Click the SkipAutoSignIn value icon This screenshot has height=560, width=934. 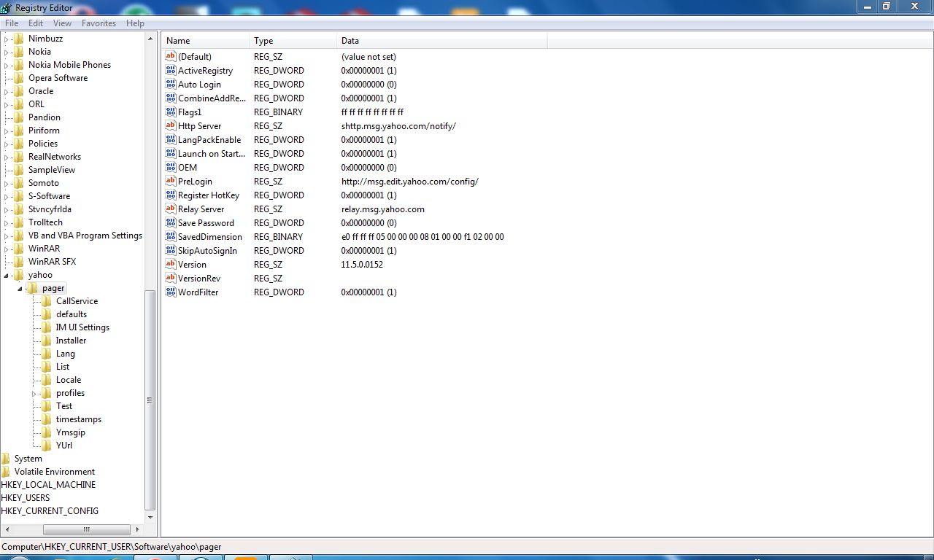[171, 251]
